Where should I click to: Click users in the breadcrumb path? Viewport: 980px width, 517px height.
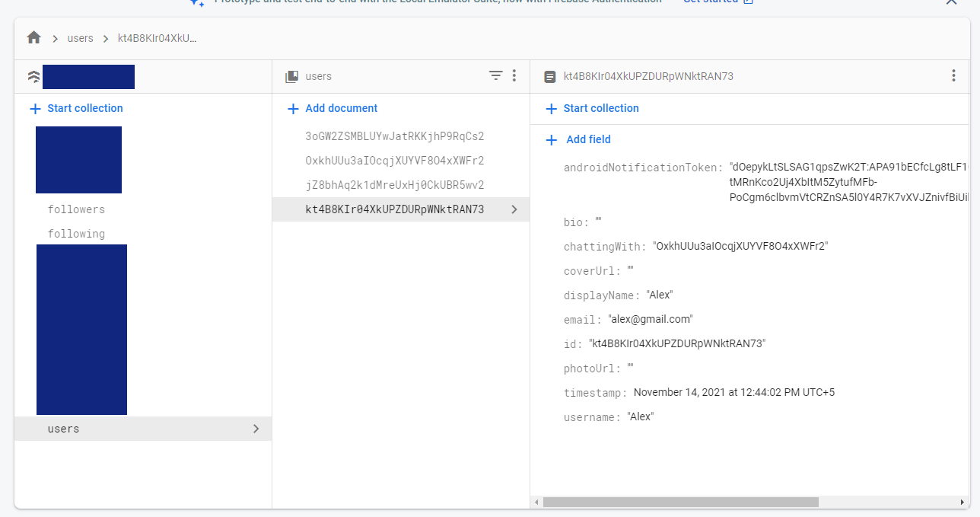81,38
